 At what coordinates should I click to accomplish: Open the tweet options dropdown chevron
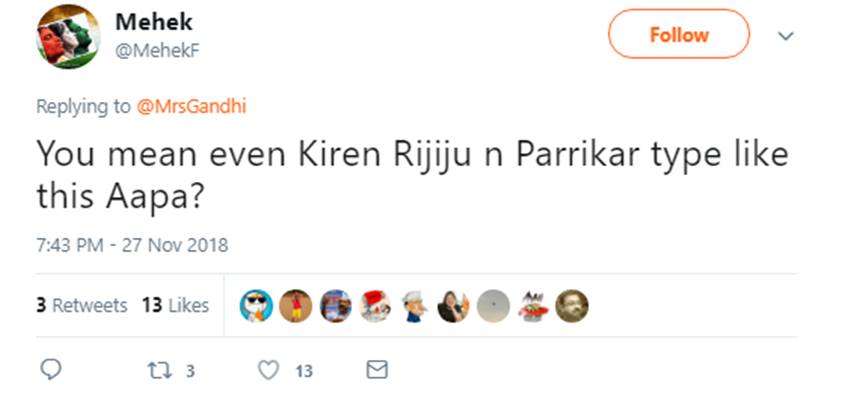coord(785,36)
